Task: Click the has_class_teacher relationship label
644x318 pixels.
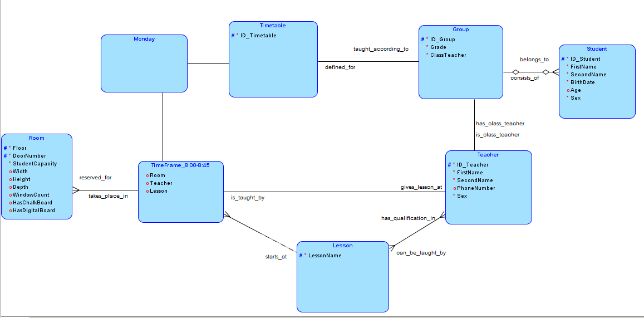Action: tap(500, 123)
